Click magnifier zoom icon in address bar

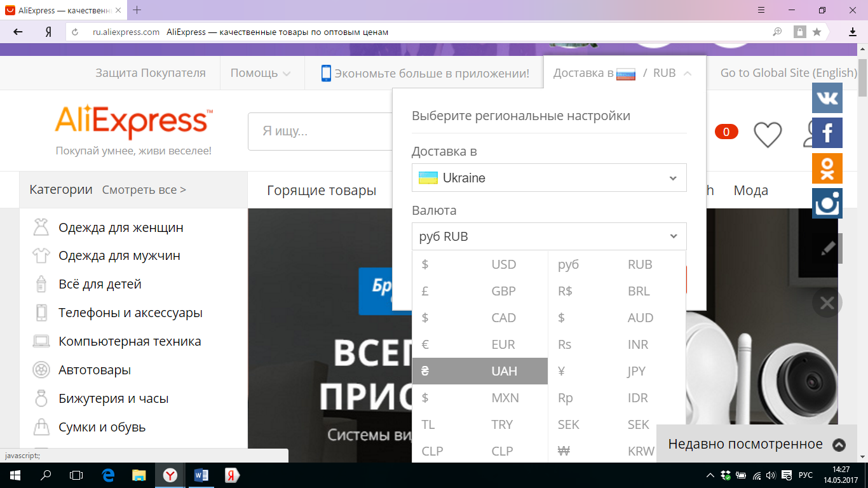[x=777, y=32]
